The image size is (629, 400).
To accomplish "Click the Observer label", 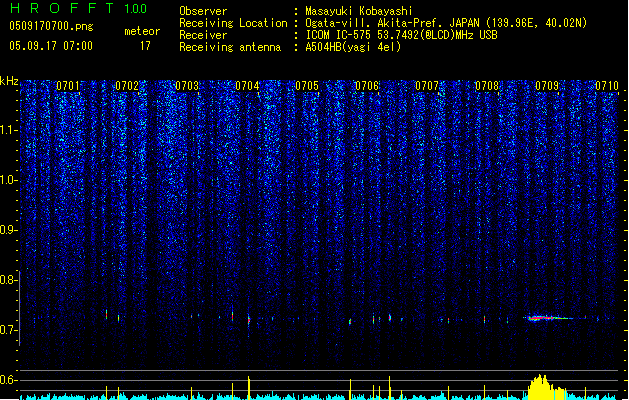I will tap(203, 11).
